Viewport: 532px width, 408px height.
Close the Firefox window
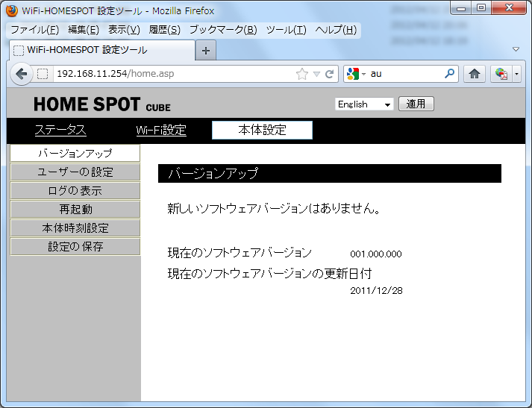[x=509, y=8]
